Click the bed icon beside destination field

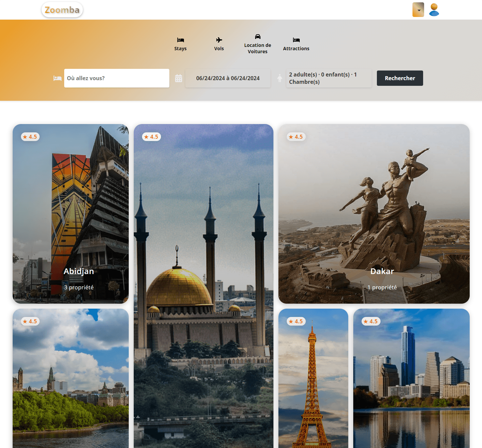58,78
